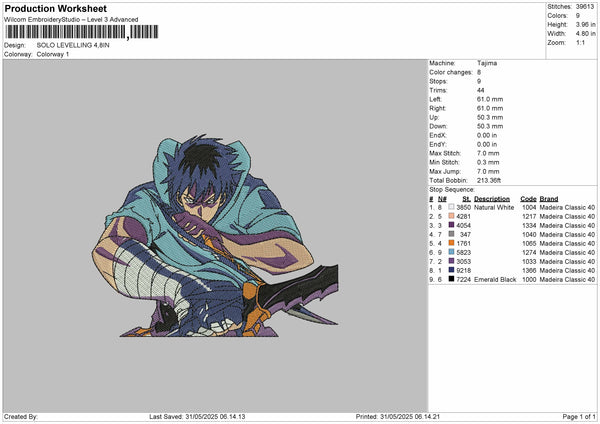Viewport: 600px width, 424px height.
Task: Click the Left value 61.0 mm
Action: (x=490, y=99)
